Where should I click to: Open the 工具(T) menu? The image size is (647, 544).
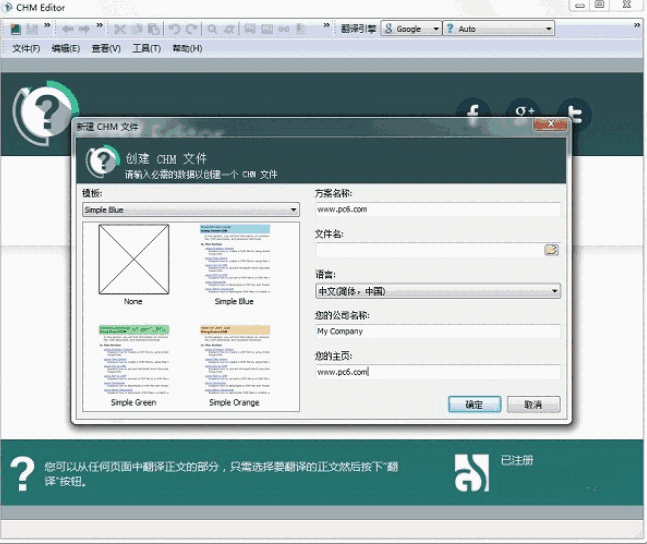146,49
